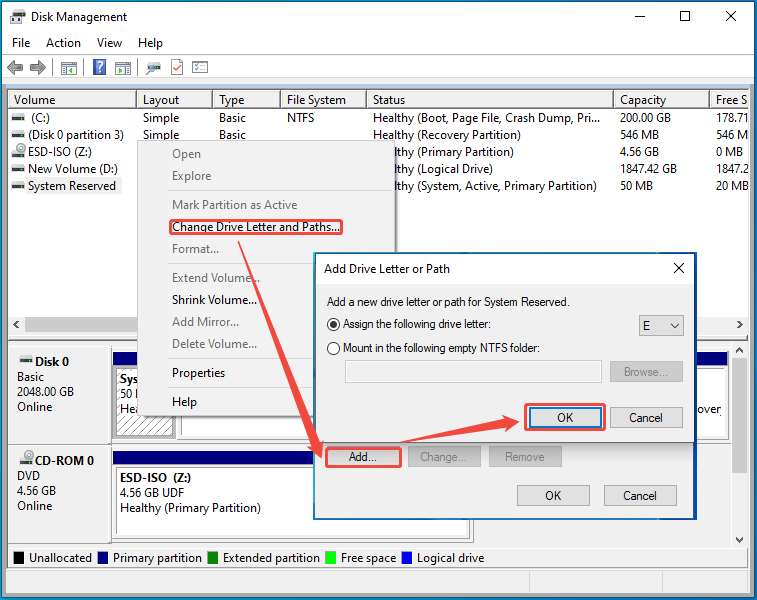757x600 pixels.
Task: Click the Show/Hide Action Pane icon
Action: [x=123, y=68]
